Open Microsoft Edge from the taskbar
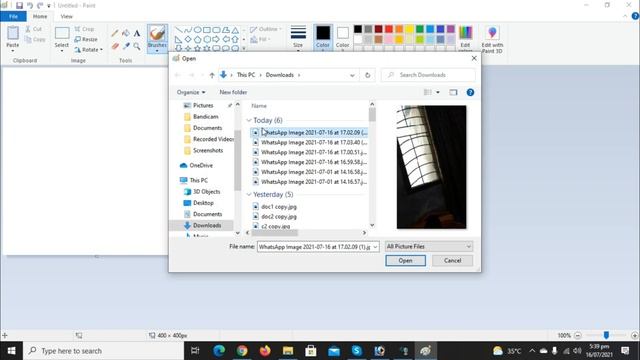This screenshot has height=360, width=640. pyautogui.click(x=219, y=351)
